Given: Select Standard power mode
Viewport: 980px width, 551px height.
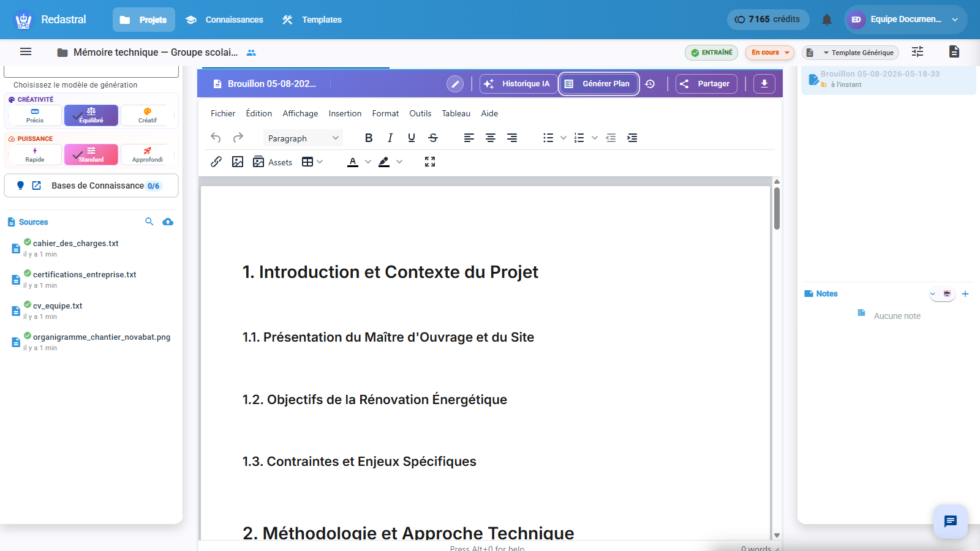Looking at the screenshot, I should (x=91, y=154).
